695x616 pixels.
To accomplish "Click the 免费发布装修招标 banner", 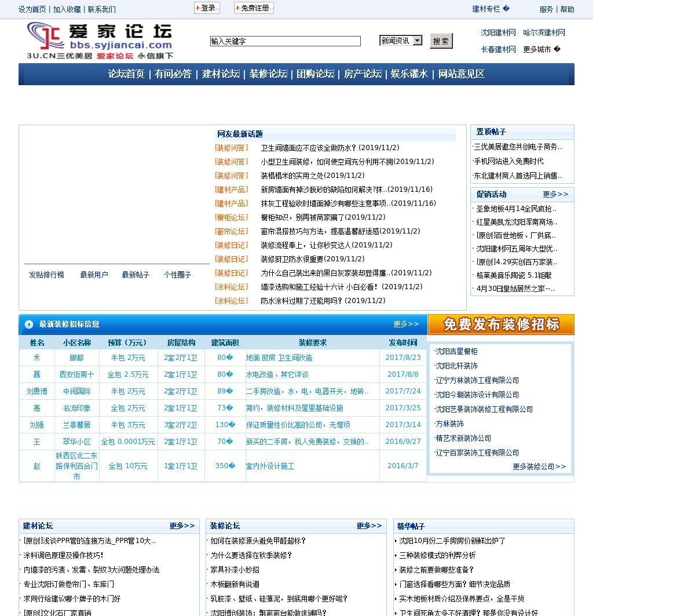I will click(501, 325).
